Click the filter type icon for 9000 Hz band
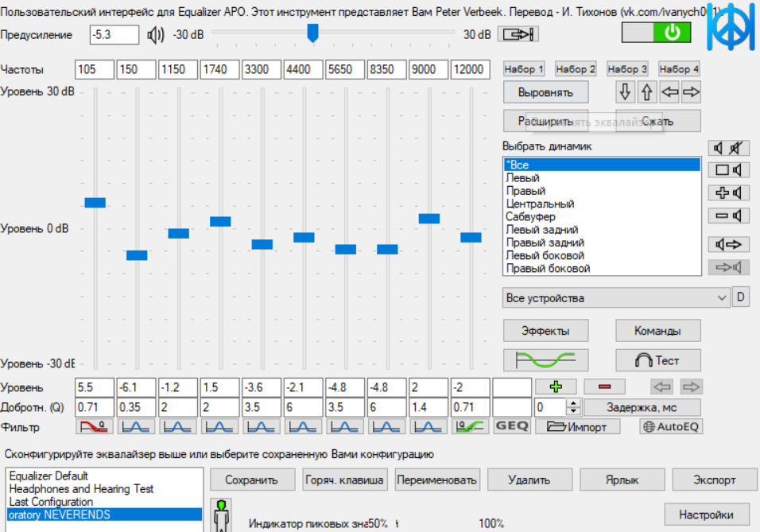 click(428, 427)
